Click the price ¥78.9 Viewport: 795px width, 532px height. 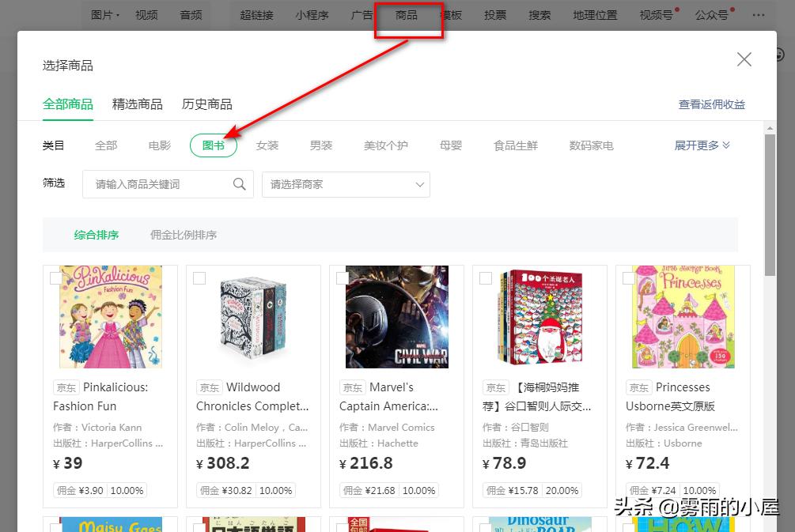504,463
